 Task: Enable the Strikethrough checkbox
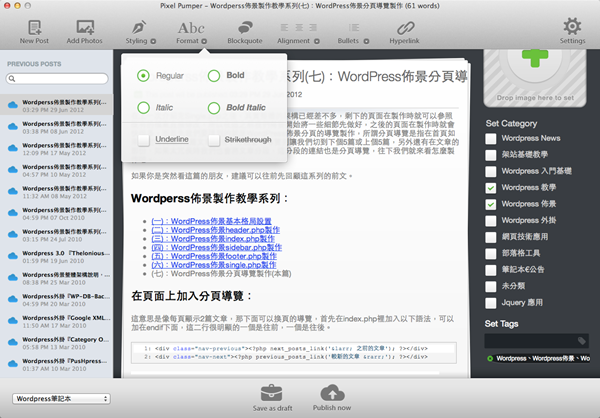[x=214, y=140]
